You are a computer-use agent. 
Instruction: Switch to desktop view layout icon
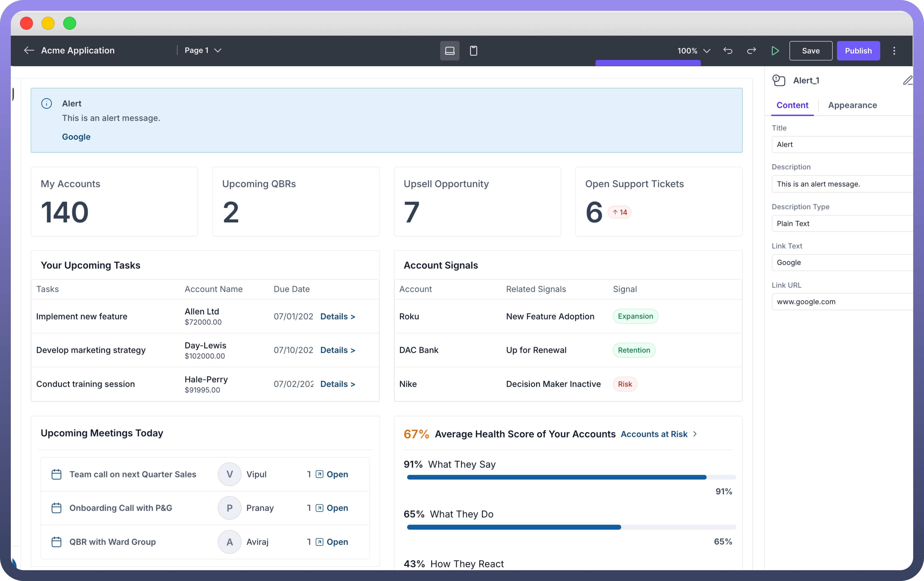(449, 51)
